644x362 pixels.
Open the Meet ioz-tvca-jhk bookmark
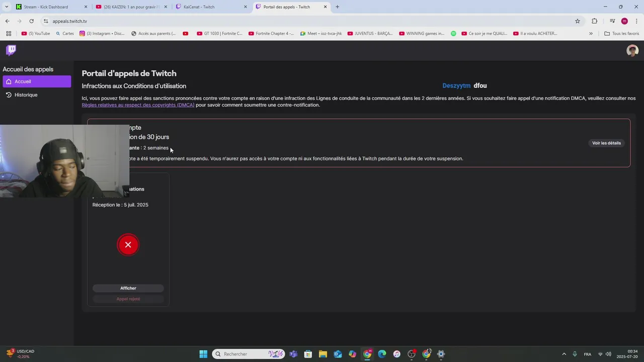tap(321, 34)
